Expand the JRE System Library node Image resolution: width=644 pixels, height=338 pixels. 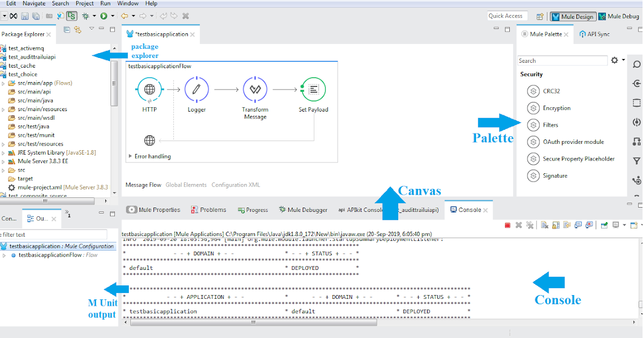(3, 152)
